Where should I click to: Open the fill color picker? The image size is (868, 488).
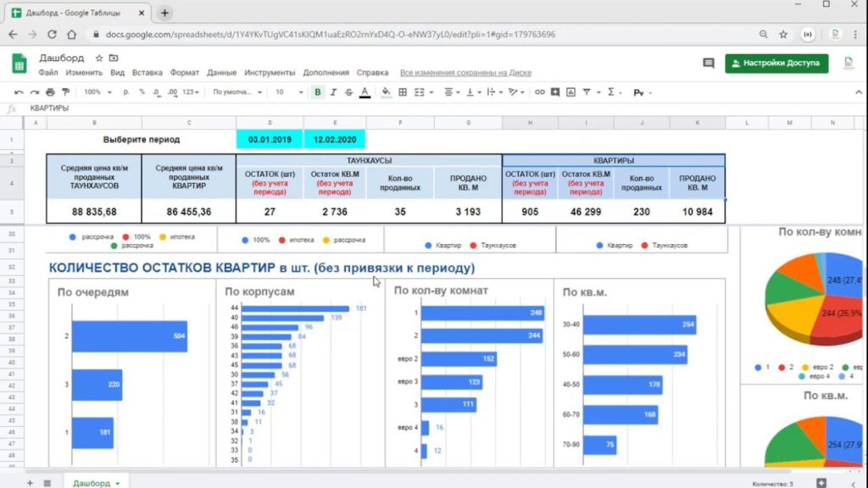coord(386,92)
